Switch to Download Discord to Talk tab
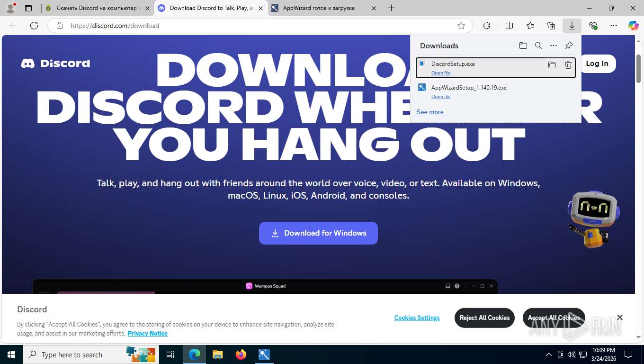The image size is (644, 364). pyautogui.click(x=211, y=8)
